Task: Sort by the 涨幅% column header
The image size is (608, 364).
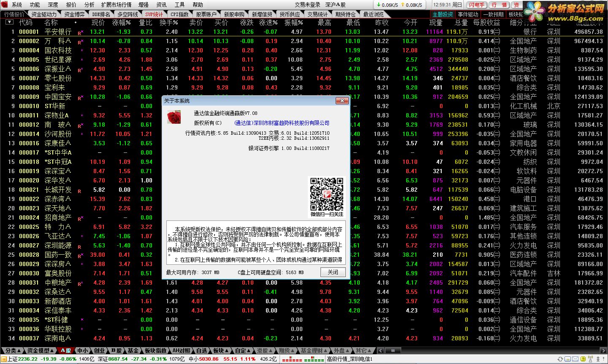Action: (x=121, y=22)
